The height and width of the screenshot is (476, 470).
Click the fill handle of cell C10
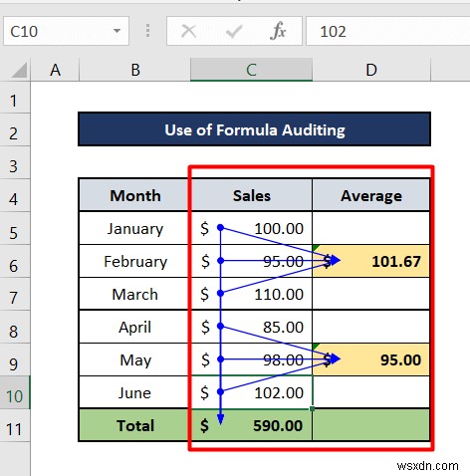(x=312, y=408)
